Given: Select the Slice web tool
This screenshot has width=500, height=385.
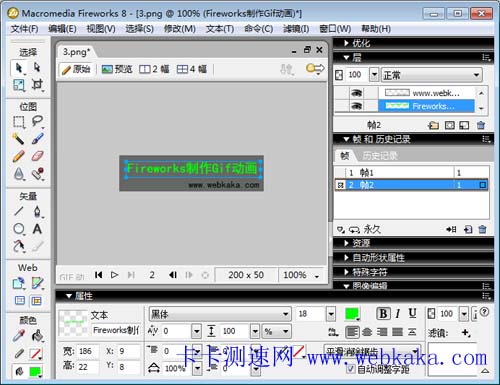Looking at the screenshot, I should pyautogui.click(x=37, y=283).
